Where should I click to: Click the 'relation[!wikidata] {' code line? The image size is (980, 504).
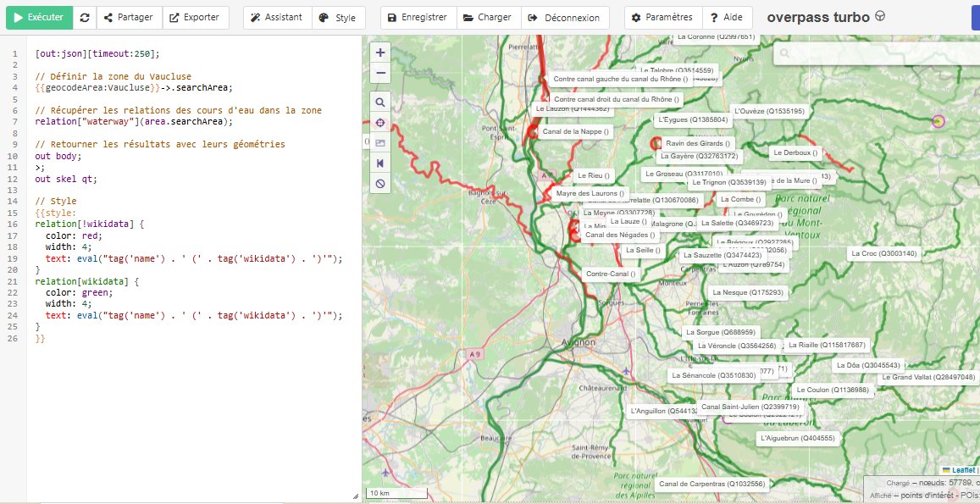(x=90, y=224)
